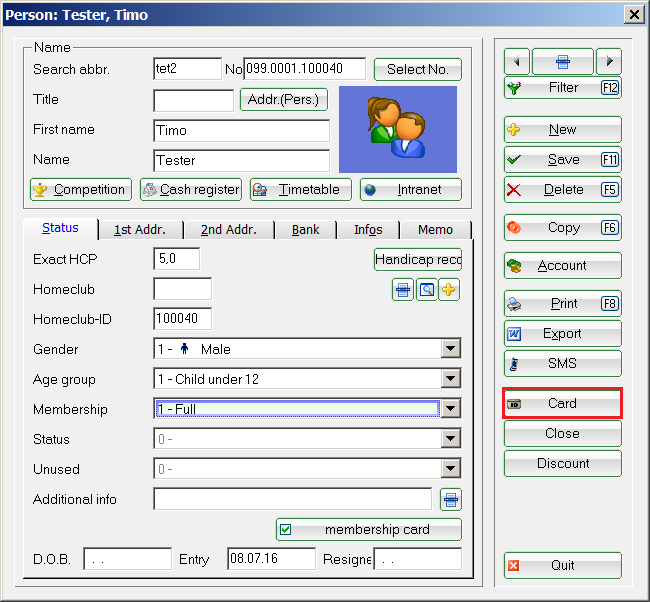Click the homeclub search magnifier icon
The height and width of the screenshot is (602, 650).
pyautogui.click(x=427, y=289)
